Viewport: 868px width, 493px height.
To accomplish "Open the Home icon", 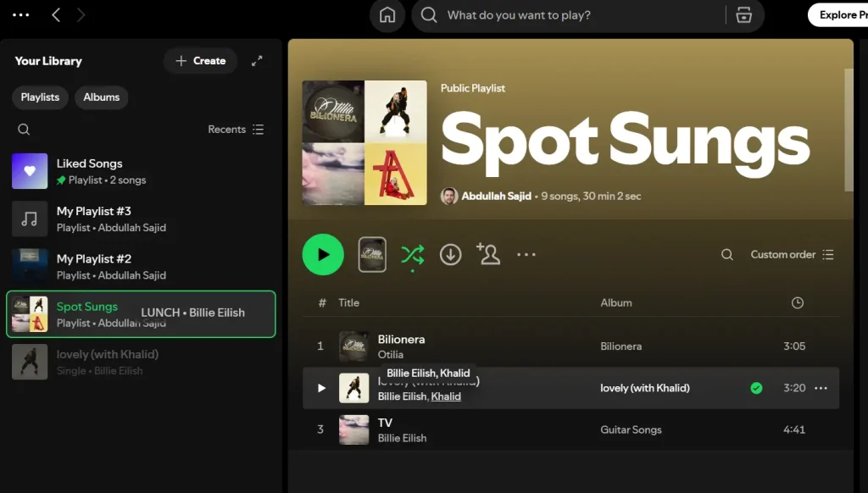I will click(387, 15).
